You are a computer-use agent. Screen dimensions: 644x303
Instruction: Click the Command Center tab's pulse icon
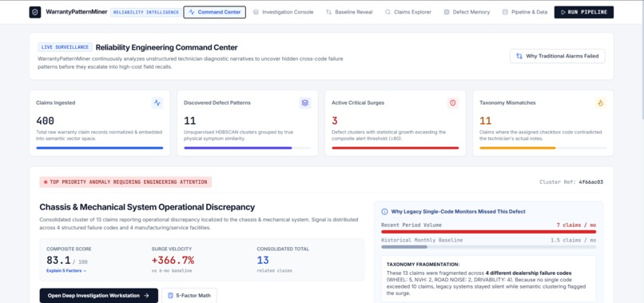tap(192, 12)
